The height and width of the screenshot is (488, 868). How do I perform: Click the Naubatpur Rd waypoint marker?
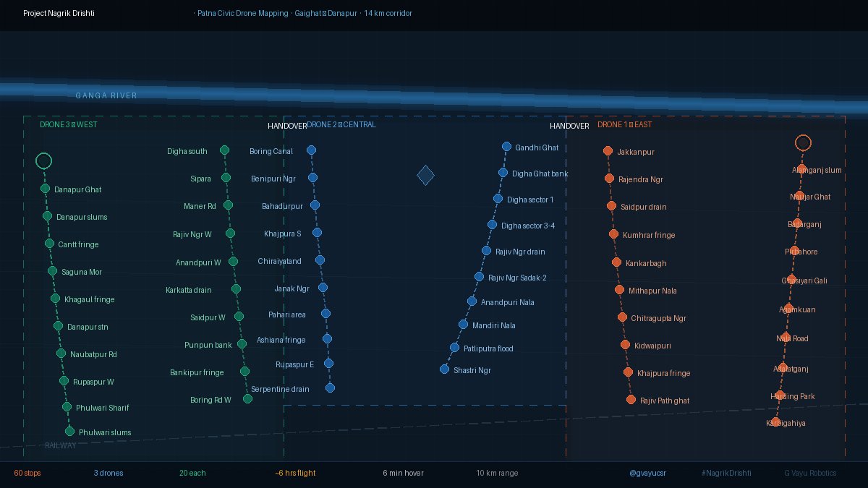click(61, 354)
